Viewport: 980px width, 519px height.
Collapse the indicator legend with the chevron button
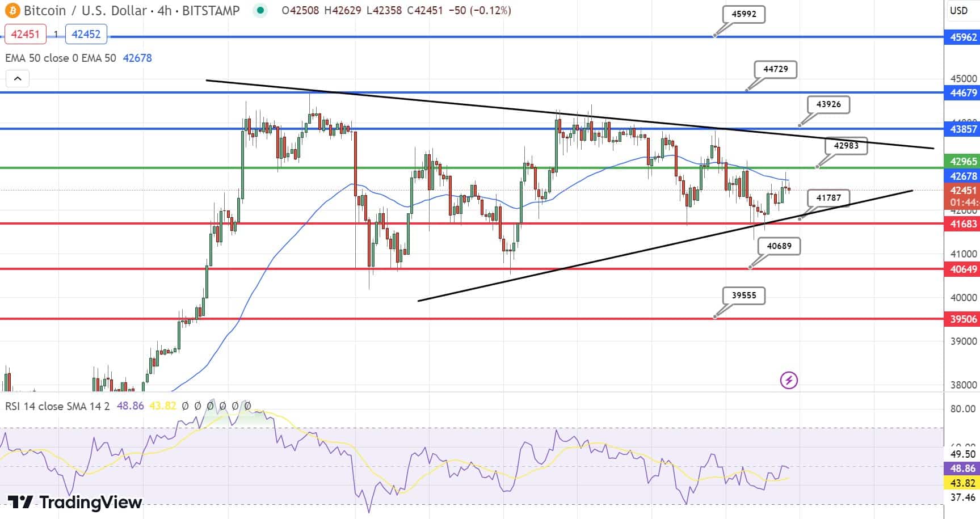[x=18, y=78]
